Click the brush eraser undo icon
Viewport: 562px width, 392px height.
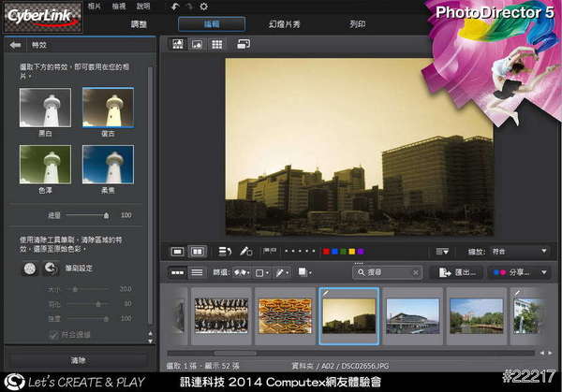click(x=50, y=269)
